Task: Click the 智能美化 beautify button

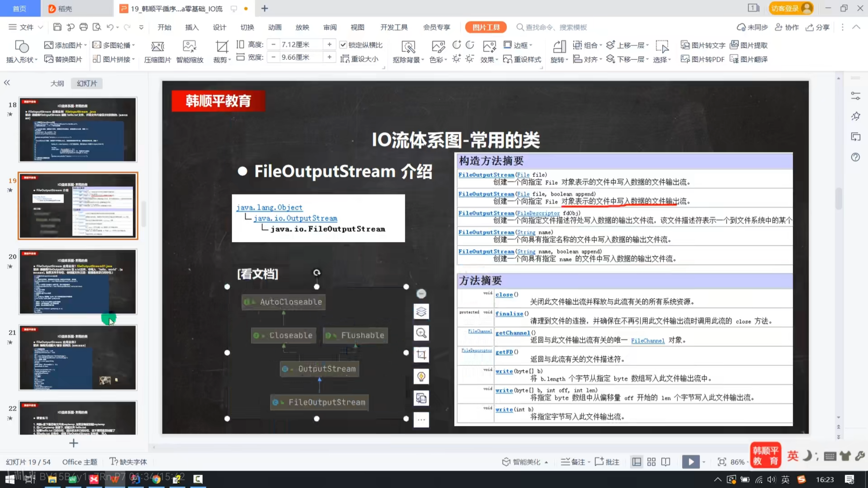Action: coord(524,462)
